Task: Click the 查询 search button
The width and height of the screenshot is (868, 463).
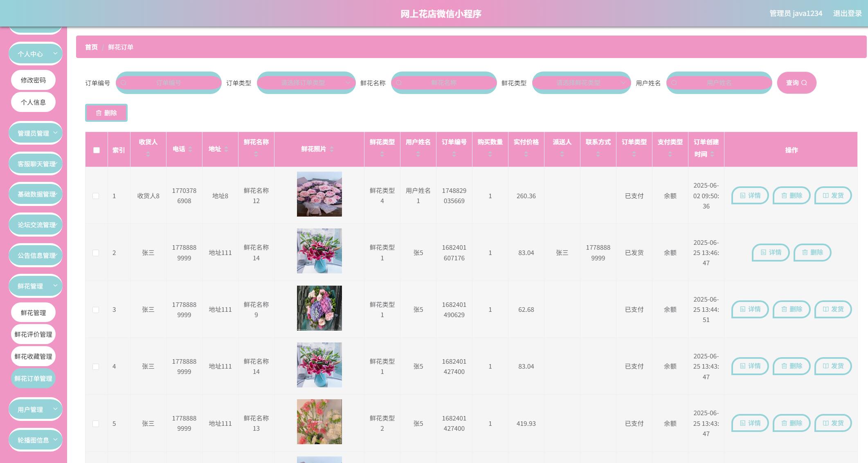Action: (796, 83)
